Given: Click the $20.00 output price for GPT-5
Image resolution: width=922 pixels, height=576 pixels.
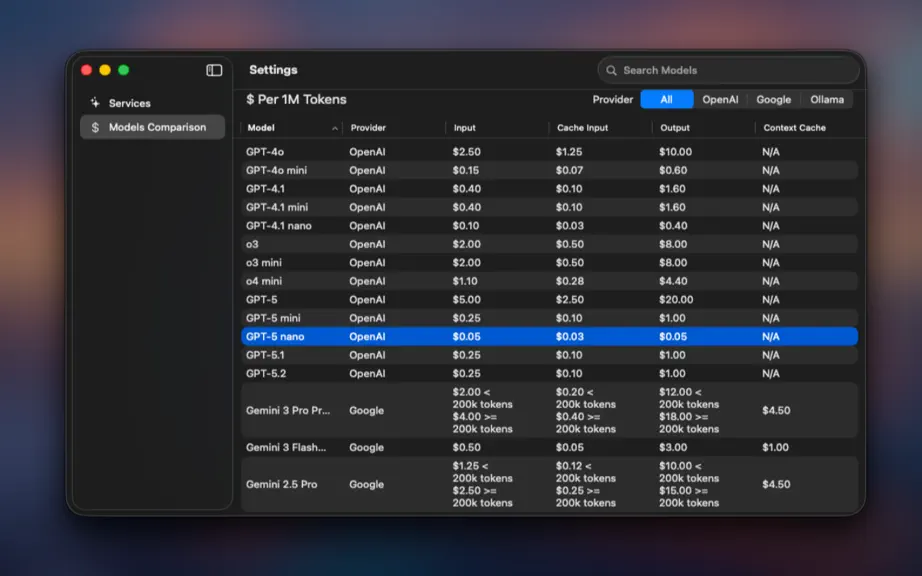Looking at the screenshot, I should click(x=676, y=300).
